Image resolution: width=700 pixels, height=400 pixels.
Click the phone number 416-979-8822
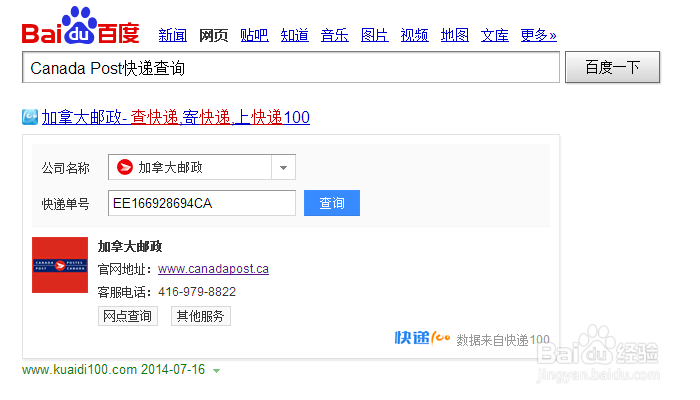(197, 292)
